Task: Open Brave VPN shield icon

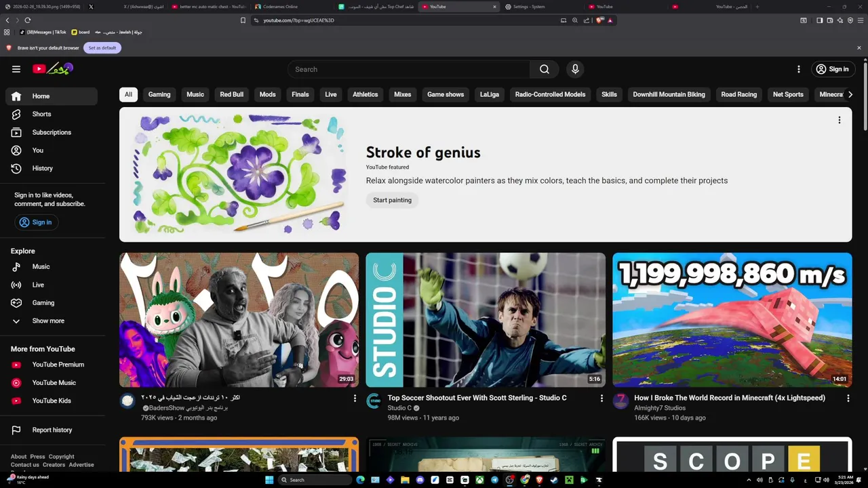Action: (x=850, y=20)
